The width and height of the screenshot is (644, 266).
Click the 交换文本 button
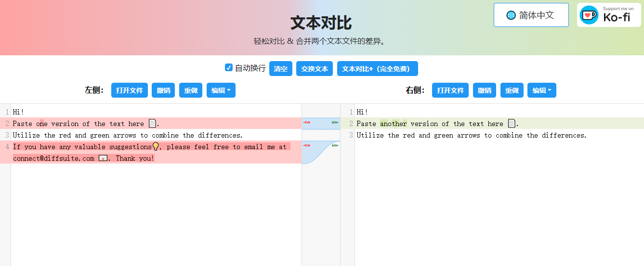315,69
